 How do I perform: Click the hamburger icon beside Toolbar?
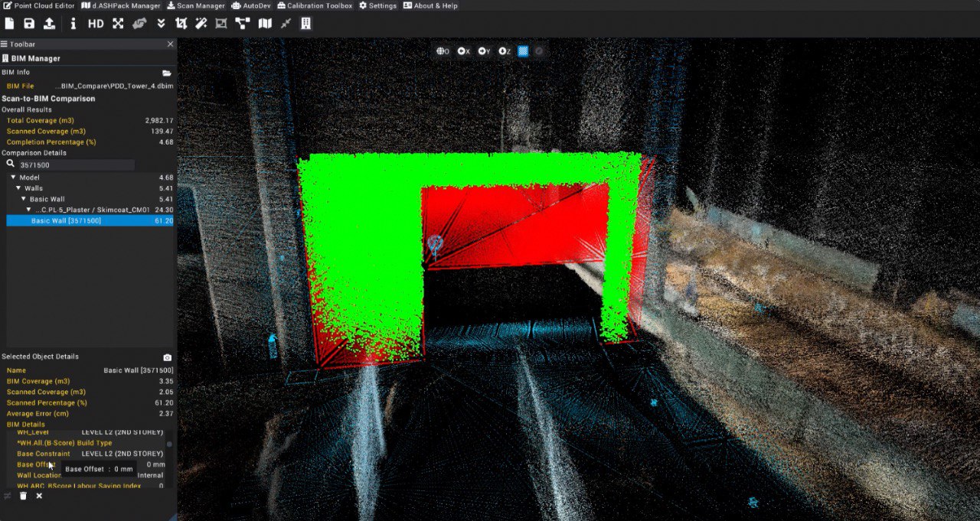coord(4,44)
